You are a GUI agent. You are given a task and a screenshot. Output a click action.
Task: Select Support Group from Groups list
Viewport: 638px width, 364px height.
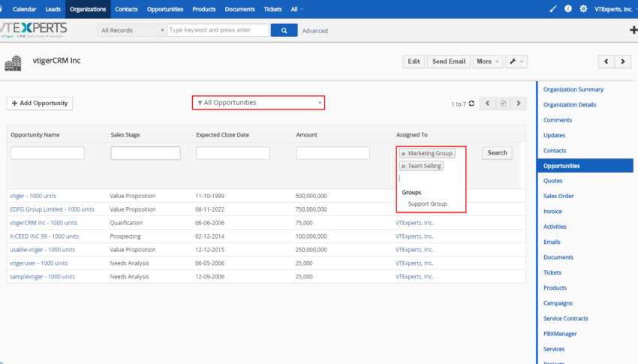(427, 203)
